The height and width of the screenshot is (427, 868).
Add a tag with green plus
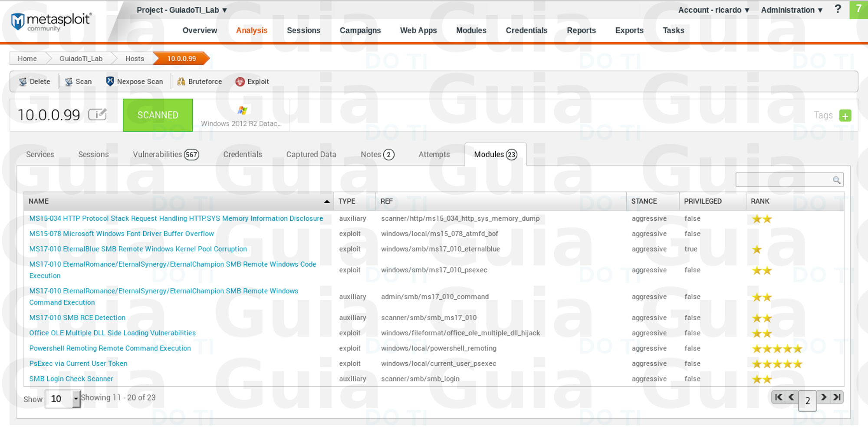[x=845, y=116]
